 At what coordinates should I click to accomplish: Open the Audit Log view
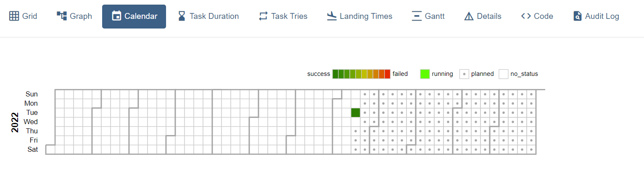(x=596, y=16)
